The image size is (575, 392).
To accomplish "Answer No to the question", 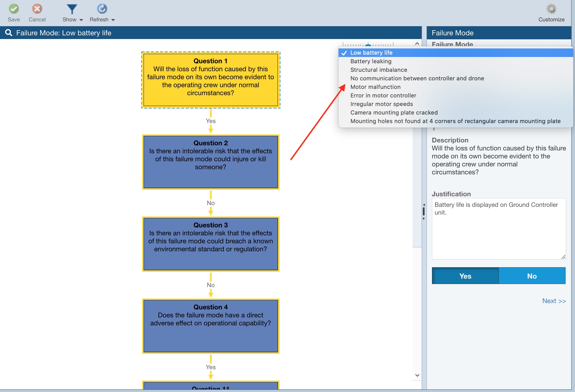I will (532, 276).
